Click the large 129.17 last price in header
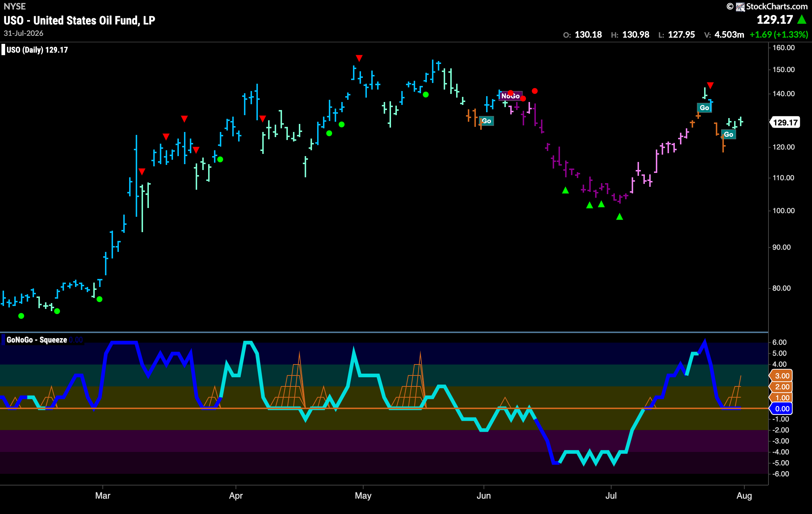812x514 pixels. [x=775, y=20]
